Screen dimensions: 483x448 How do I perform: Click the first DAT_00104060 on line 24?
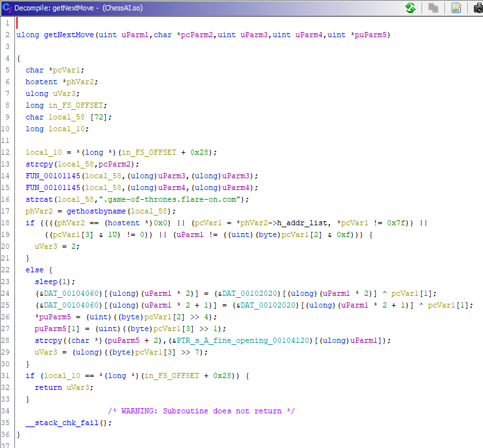tap(71, 293)
